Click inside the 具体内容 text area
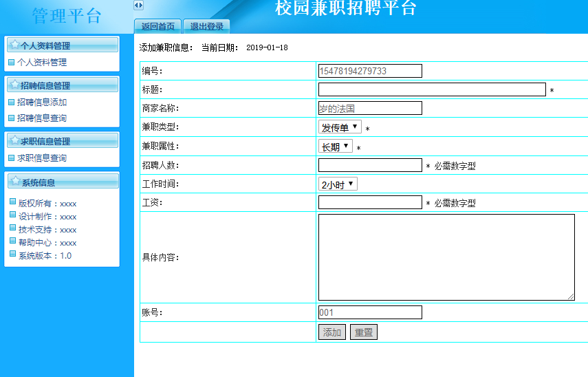 [446, 257]
